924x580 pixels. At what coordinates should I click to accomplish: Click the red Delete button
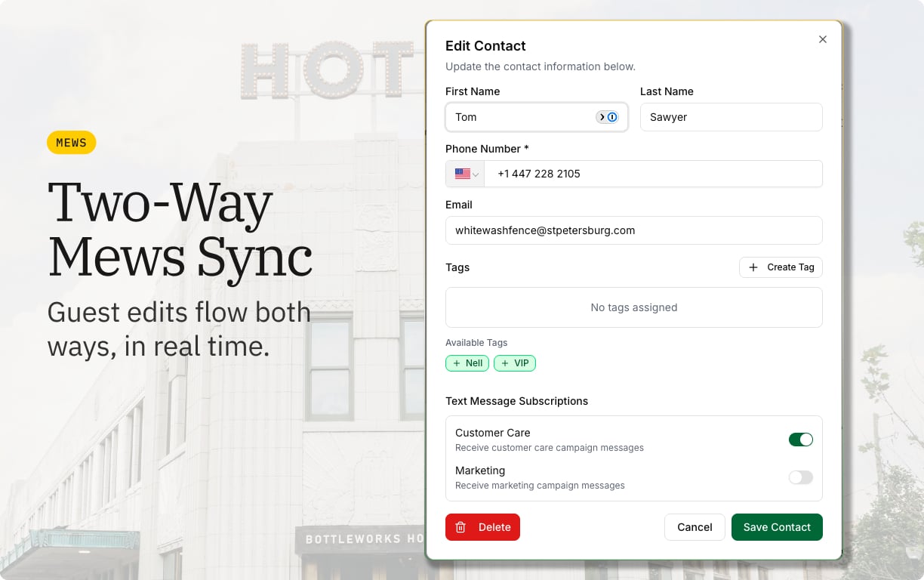[x=482, y=527]
